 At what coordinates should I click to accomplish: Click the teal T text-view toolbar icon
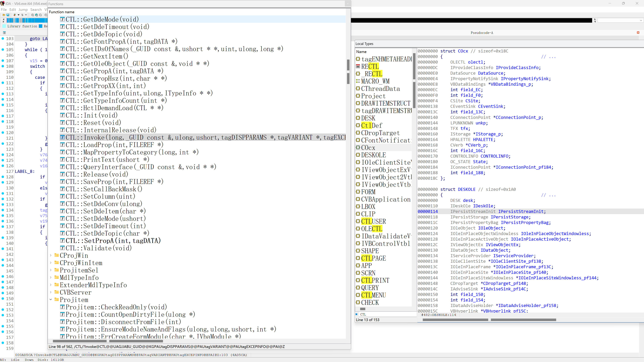[36, 15]
